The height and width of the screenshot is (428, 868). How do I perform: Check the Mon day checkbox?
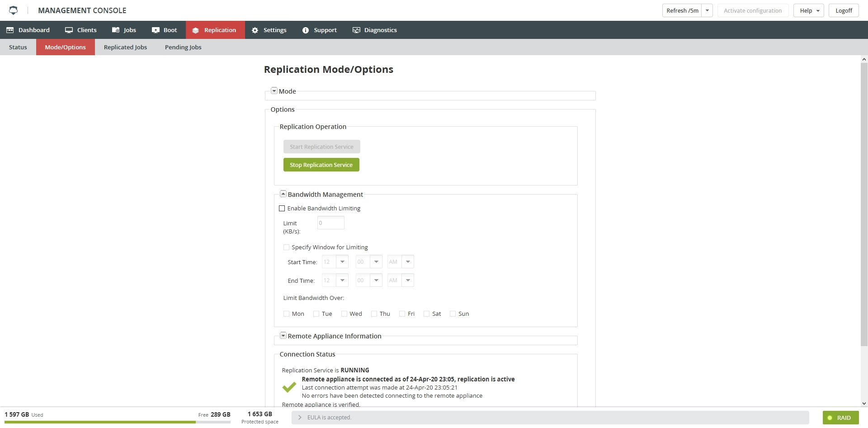click(x=286, y=314)
